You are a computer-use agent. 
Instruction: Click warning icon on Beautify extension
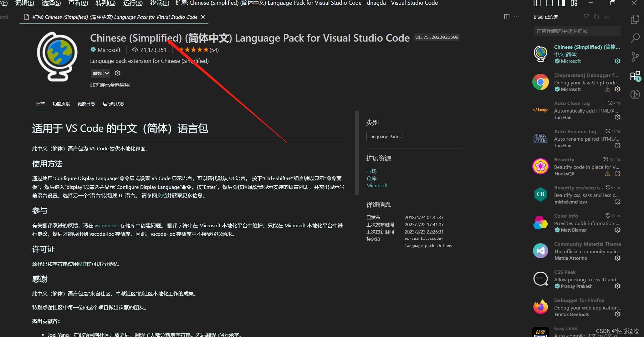coord(607,174)
